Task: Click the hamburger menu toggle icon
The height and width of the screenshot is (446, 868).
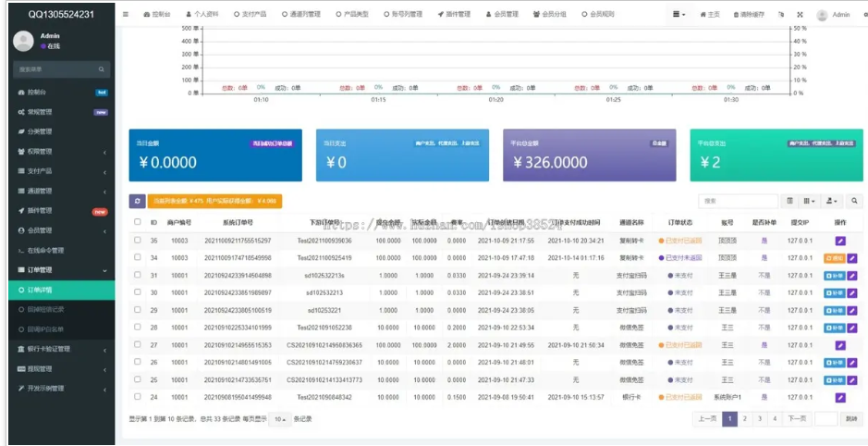Action: (126, 15)
